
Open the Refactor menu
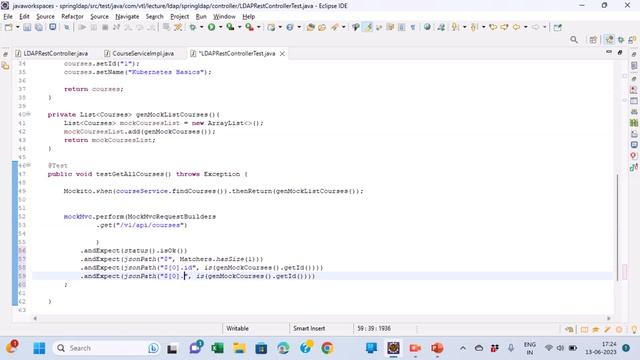pyautogui.click(x=72, y=17)
